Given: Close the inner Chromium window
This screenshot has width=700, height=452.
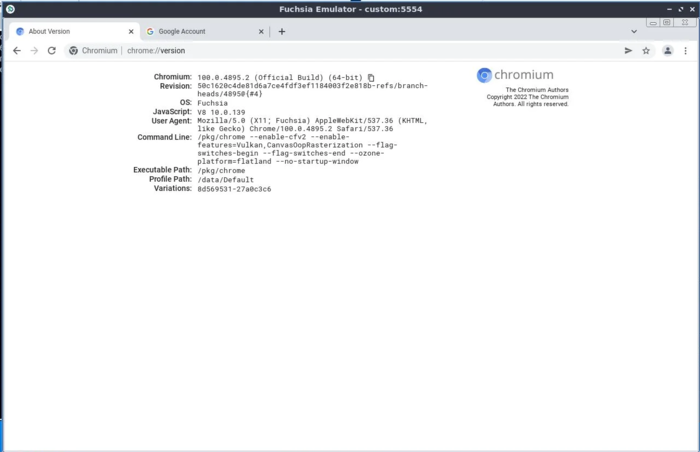Looking at the screenshot, I should click(685, 22).
